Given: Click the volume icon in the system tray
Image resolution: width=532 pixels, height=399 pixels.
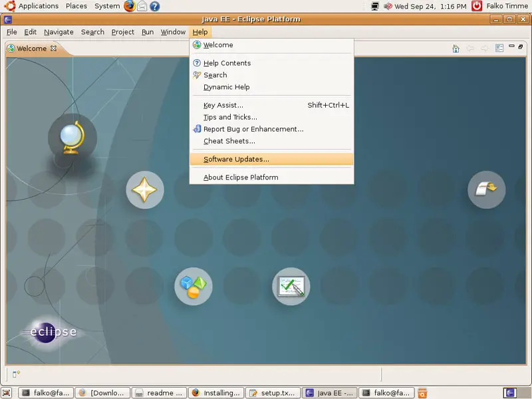Looking at the screenshot, I should (x=388, y=6).
